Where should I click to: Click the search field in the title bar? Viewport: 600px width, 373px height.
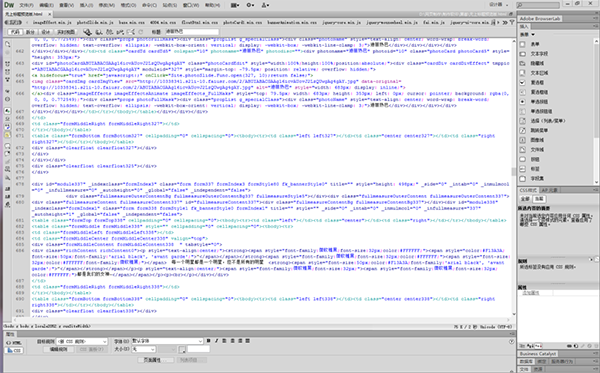pos(537,5)
